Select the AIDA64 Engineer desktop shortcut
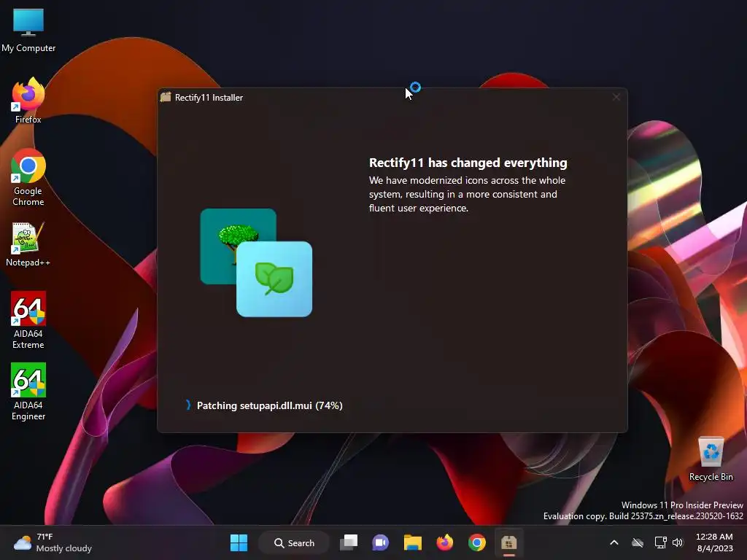 pyautogui.click(x=28, y=392)
